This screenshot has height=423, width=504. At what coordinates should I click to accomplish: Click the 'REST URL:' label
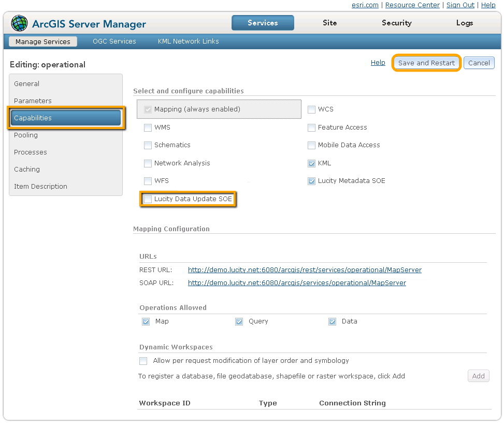[x=155, y=270]
